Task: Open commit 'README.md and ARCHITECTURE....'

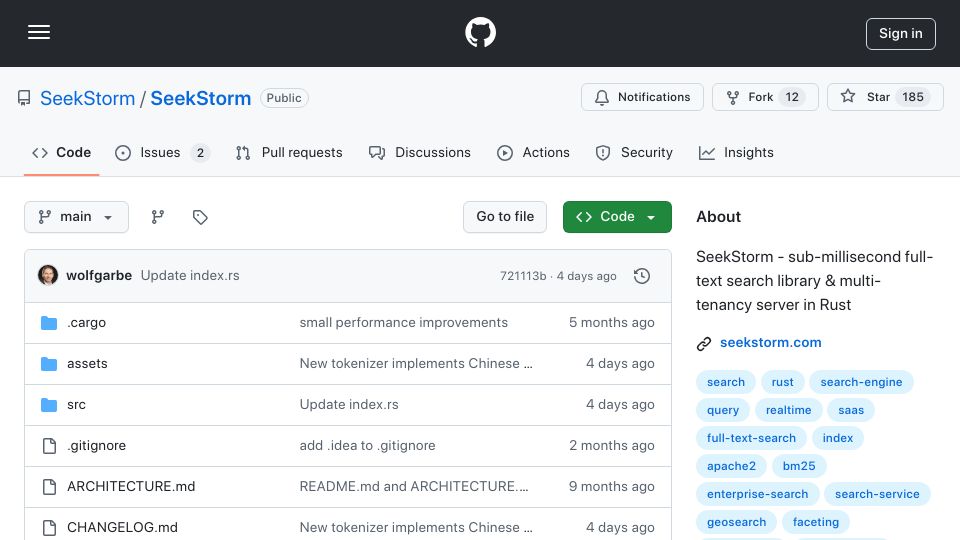Action: (x=414, y=487)
